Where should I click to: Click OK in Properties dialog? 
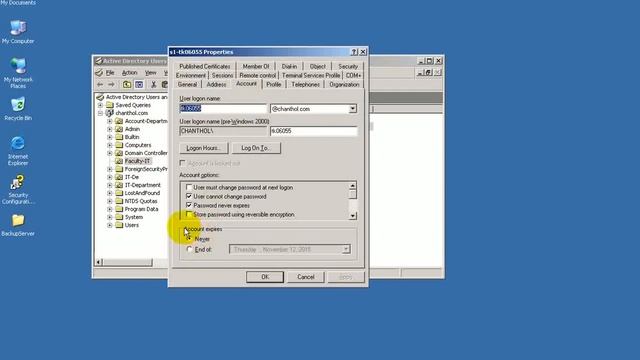[x=265, y=277]
